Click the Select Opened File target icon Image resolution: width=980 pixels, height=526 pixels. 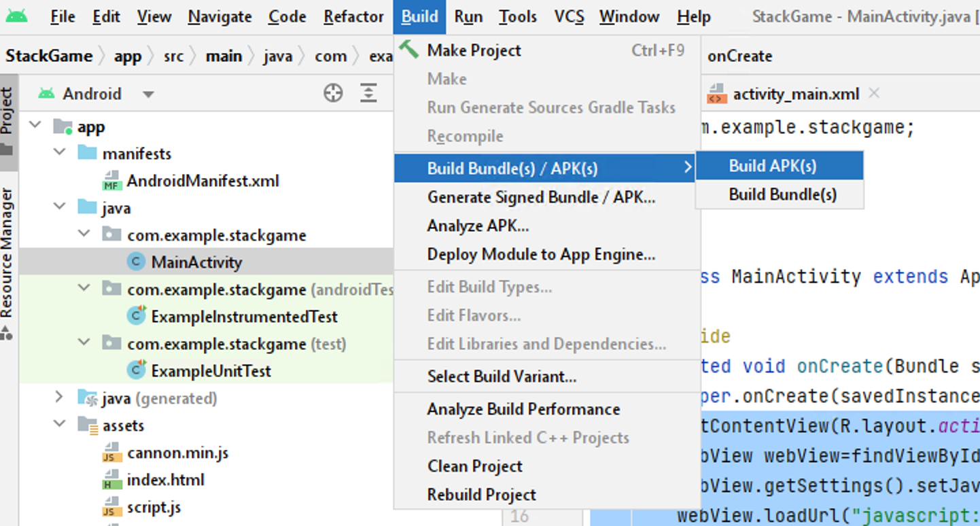point(333,94)
